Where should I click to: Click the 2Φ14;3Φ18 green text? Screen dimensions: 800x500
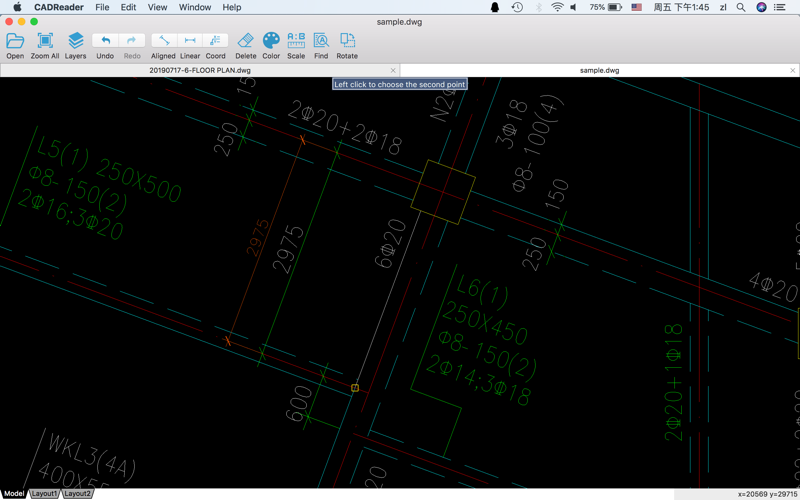coord(478,381)
